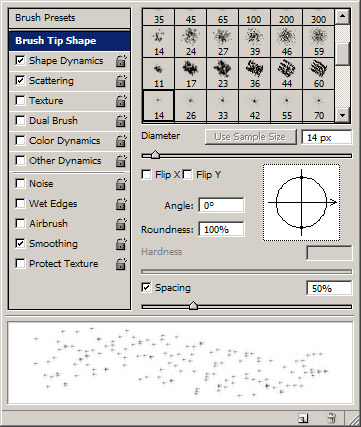Click the angle and roundness circle preview
361x427 pixels.
(x=302, y=202)
